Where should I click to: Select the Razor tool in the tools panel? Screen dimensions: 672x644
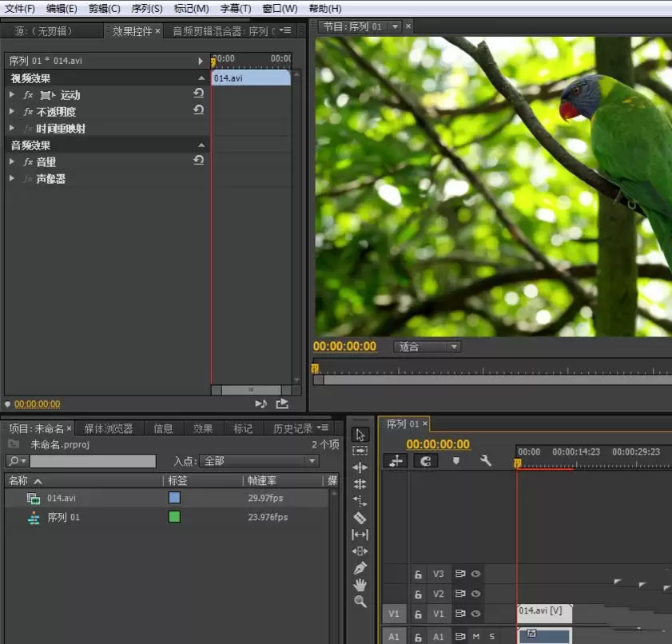coord(360,518)
